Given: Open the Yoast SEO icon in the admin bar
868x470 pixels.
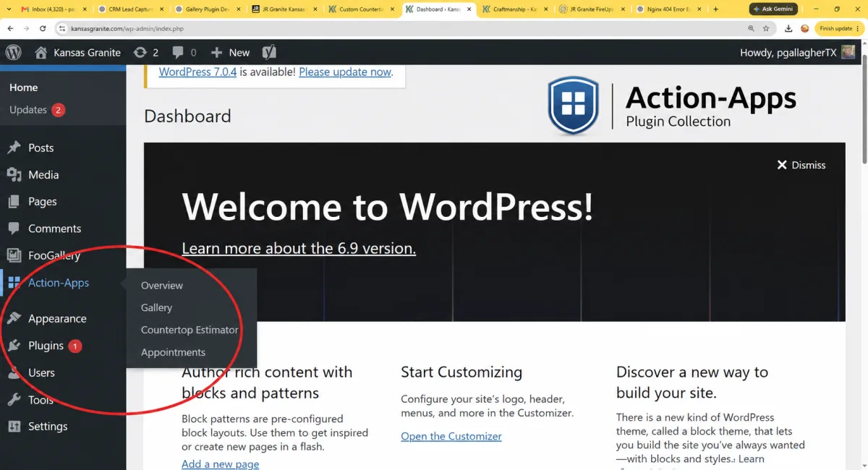Looking at the screenshot, I should pyautogui.click(x=269, y=52).
